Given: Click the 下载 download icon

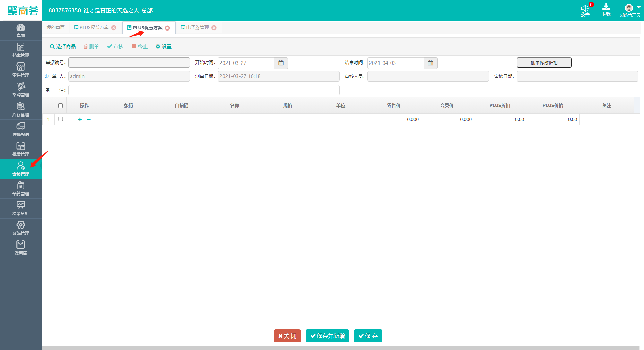Looking at the screenshot, I should coord(606,10).
